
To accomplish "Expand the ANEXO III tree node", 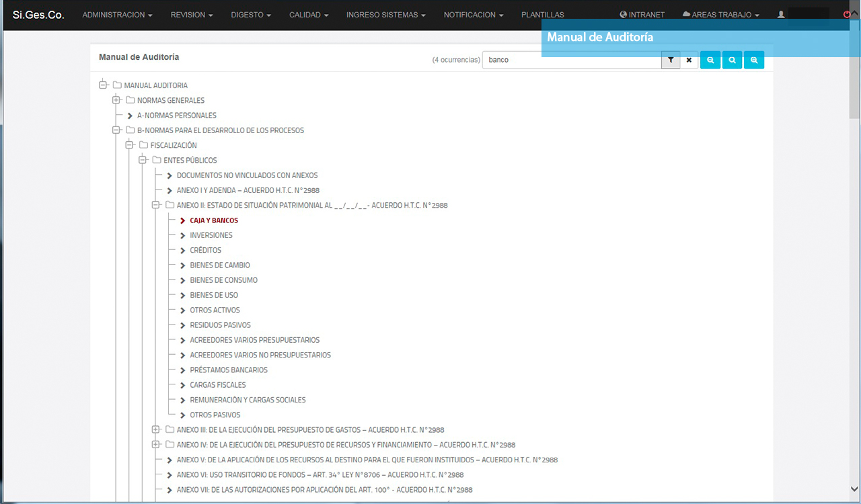I will (155, 429).
